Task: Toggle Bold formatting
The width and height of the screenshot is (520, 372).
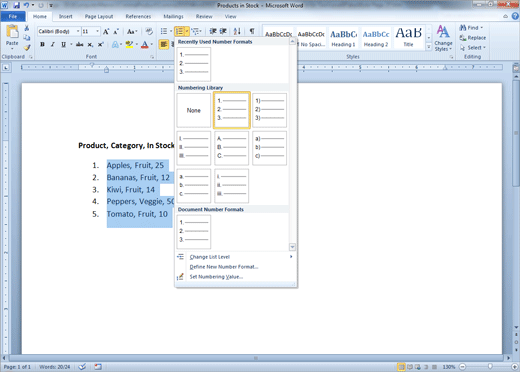Action: pos(42,44)
